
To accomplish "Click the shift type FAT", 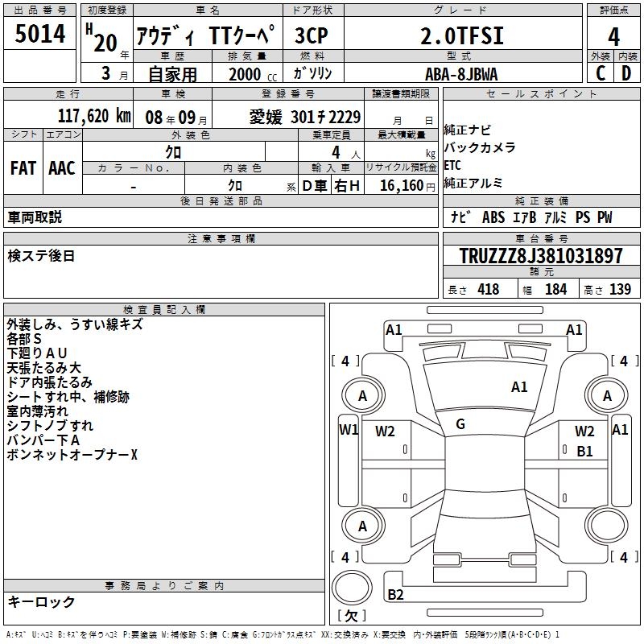I will (x=23, y=168).
